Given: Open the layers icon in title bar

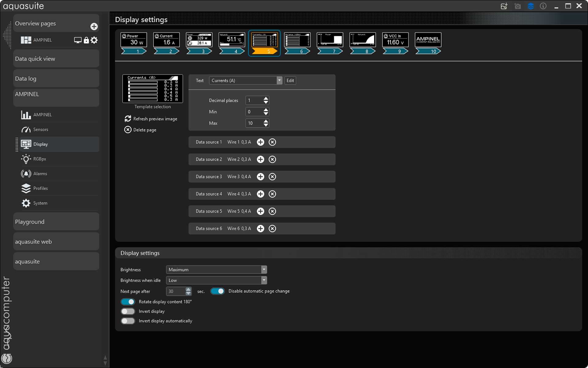Looking at the screenshot, I should tap(531, 6).
